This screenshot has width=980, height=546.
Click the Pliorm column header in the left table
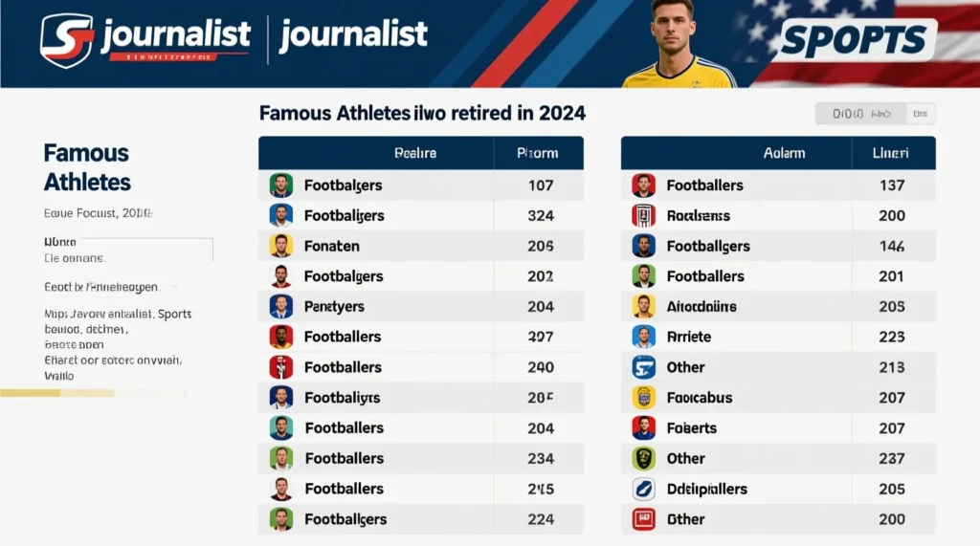click(537, 153)
